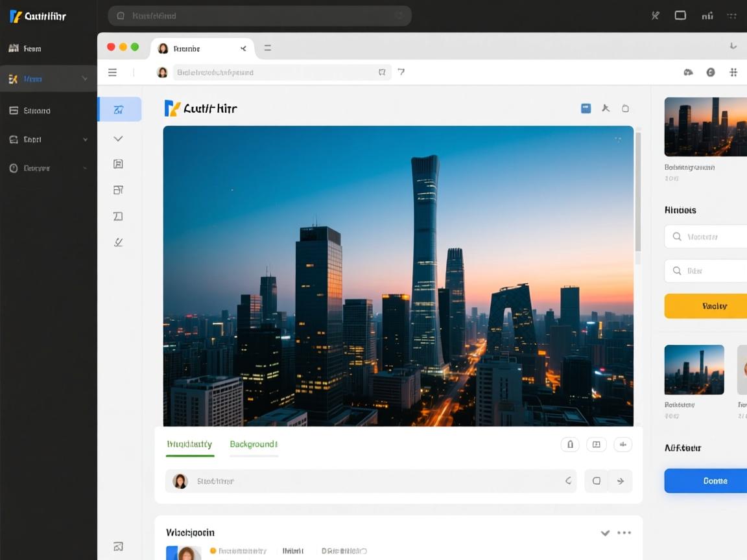
Task: Expand the chevron below the selected tool
Action: (x=118, y=139)
